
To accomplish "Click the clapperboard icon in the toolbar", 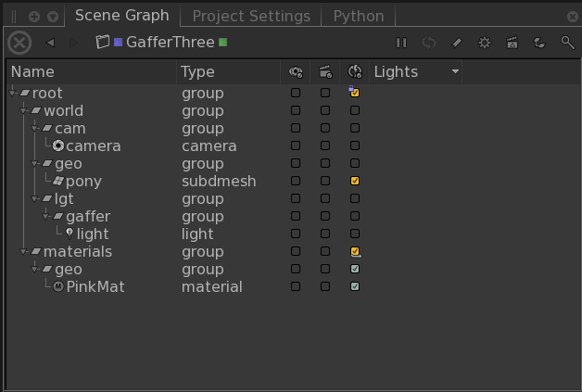I will pos(512,43).
